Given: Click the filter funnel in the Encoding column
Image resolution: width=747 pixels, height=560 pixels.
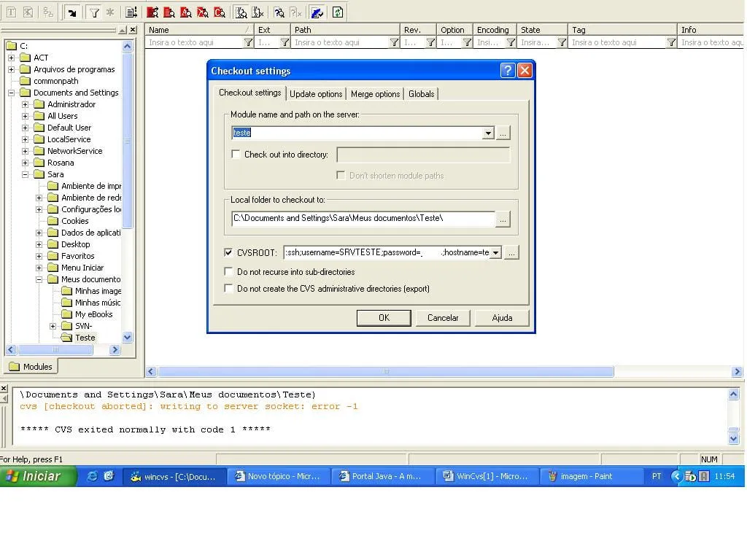Looking at the screenshot, I should (511, 42).
